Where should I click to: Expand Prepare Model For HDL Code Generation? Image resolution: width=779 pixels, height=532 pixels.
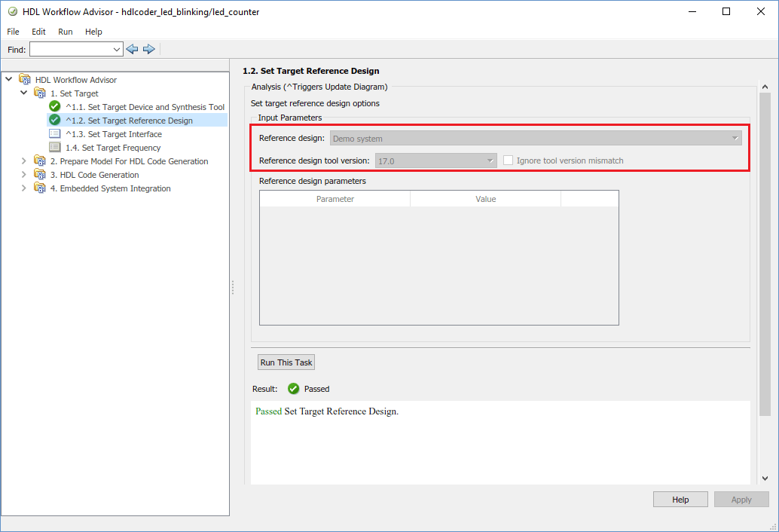click(23, 161)
